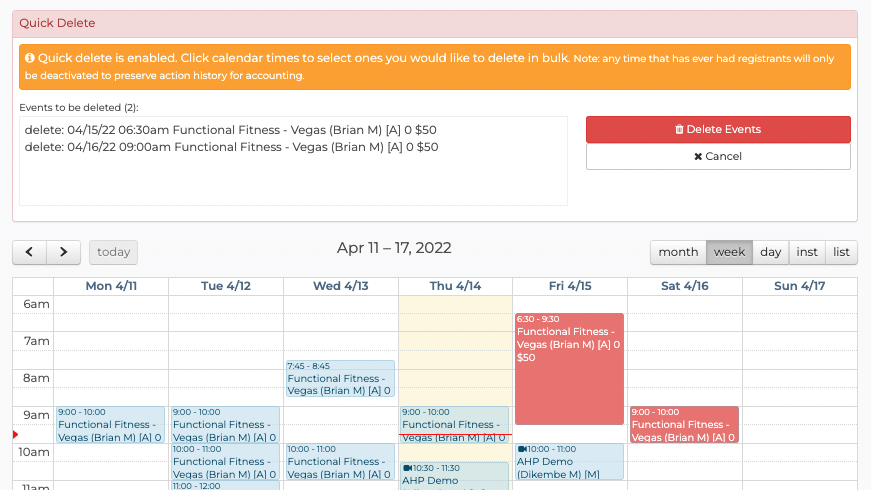Viewport: 871px width, 490px height.
Task: Switch to day view
Action: (x=770, y=252)
